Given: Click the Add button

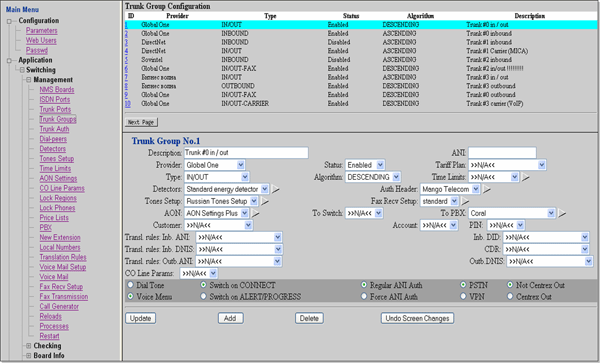Looking at the screenshot, I should 230,318.
